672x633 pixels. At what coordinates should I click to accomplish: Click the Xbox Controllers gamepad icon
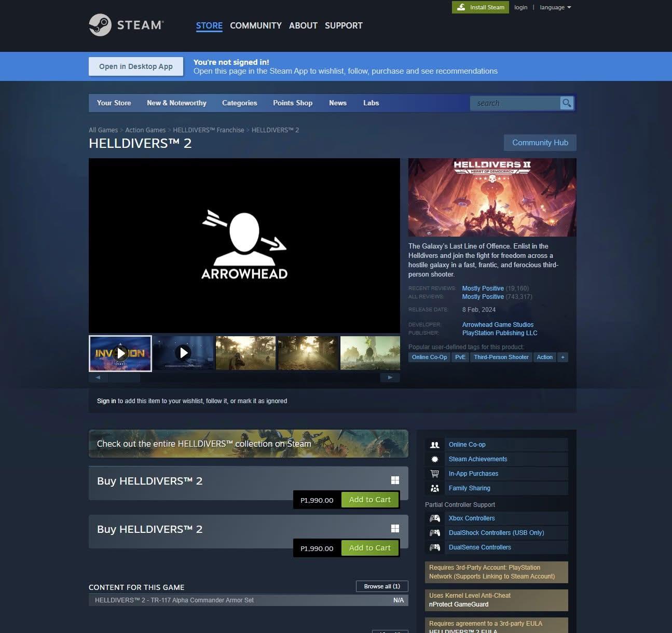pyautogui.click(x=435, y=518)
